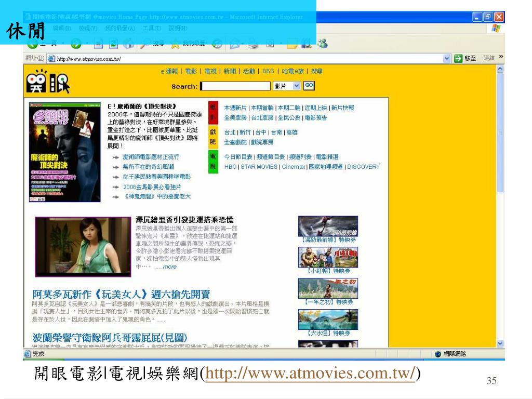Select the 高雄 theater link
Image resolution: width=532 pixels, height=399 pixels.
(x=292, y=132)
